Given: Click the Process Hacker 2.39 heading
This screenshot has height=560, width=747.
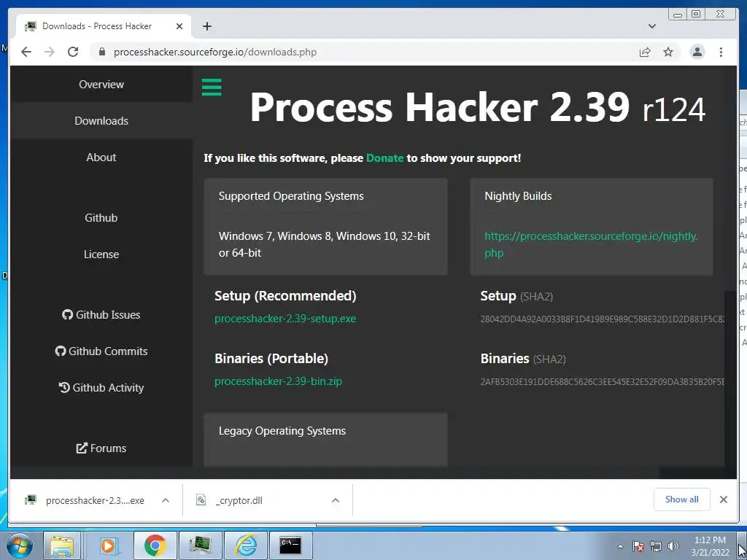Looking at the screenshot, I should [x=477, y=107].
